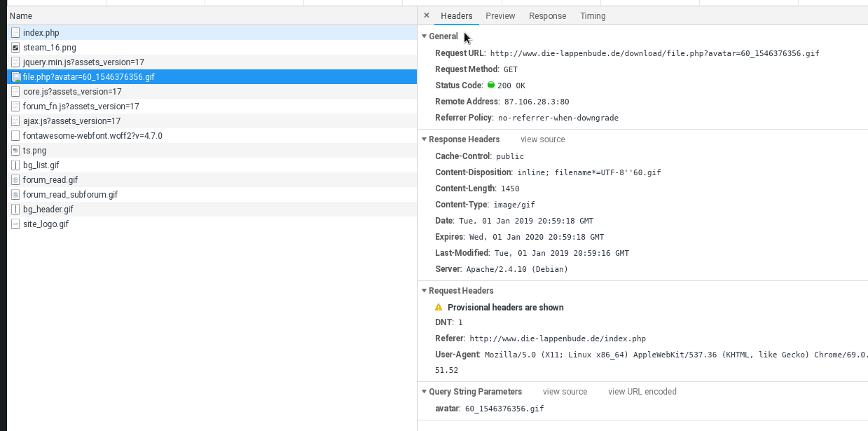
Task: Close the request details panel
Action: pyautogui.click(x=427, y=15)
